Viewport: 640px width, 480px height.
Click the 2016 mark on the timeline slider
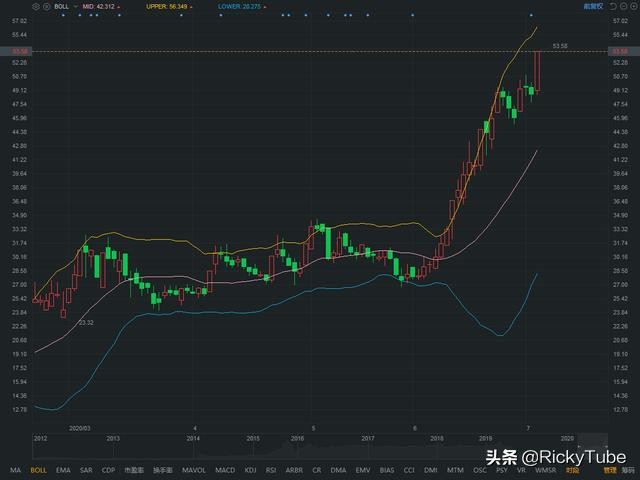[x=297, y=439]
